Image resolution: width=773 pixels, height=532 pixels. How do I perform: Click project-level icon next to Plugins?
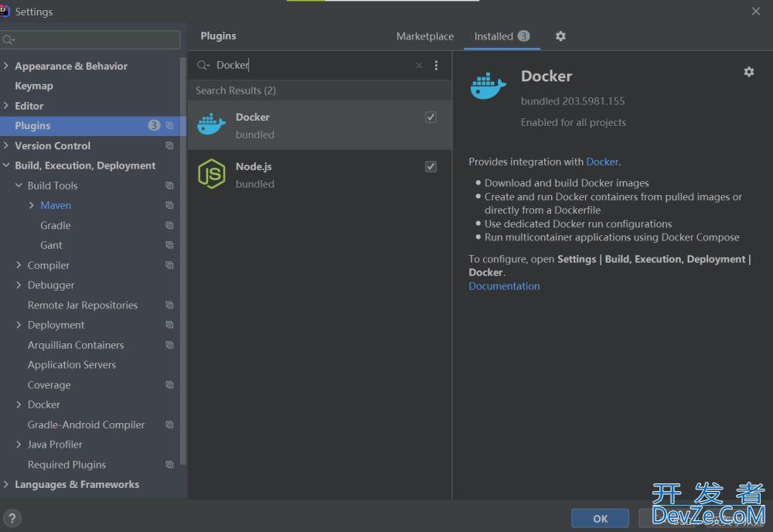169,125
